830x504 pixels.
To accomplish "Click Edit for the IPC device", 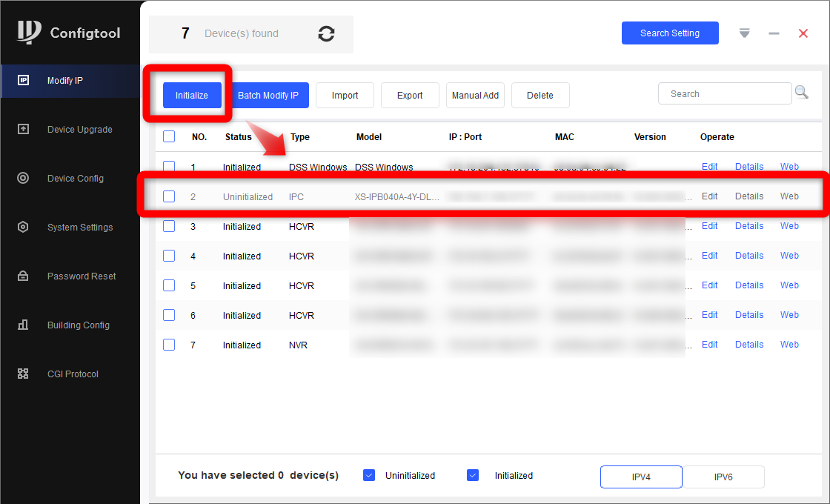I will click(x=709, y=196).
